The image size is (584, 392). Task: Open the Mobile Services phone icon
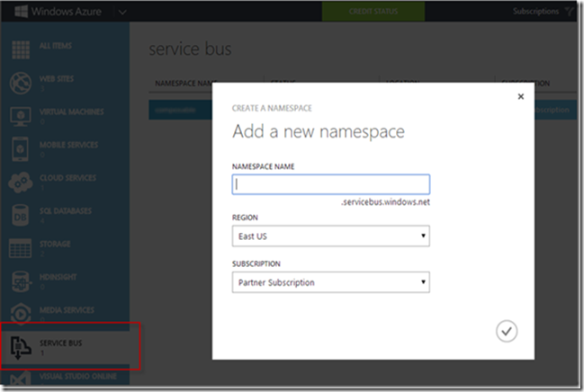point(20,149)
